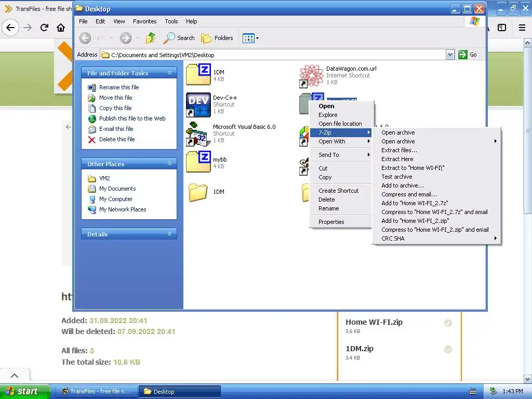Click browser home icon in TransFiles window
The height and width of the screenshot is (399, 532).
tap(61, 28)
